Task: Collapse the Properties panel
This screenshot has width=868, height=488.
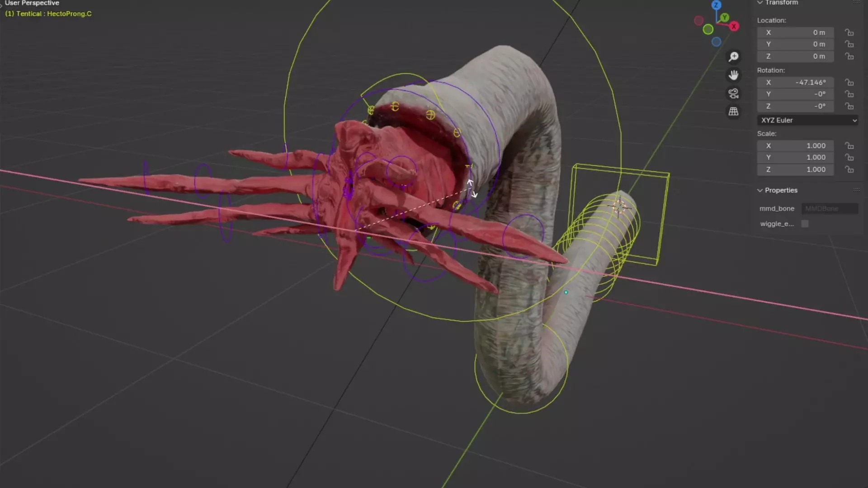Action: click(760, 190)
